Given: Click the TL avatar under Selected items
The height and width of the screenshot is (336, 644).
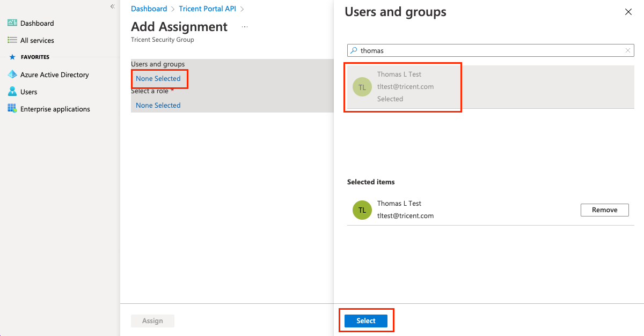Looking at the screenshot, I should click(x=362, y=210).
